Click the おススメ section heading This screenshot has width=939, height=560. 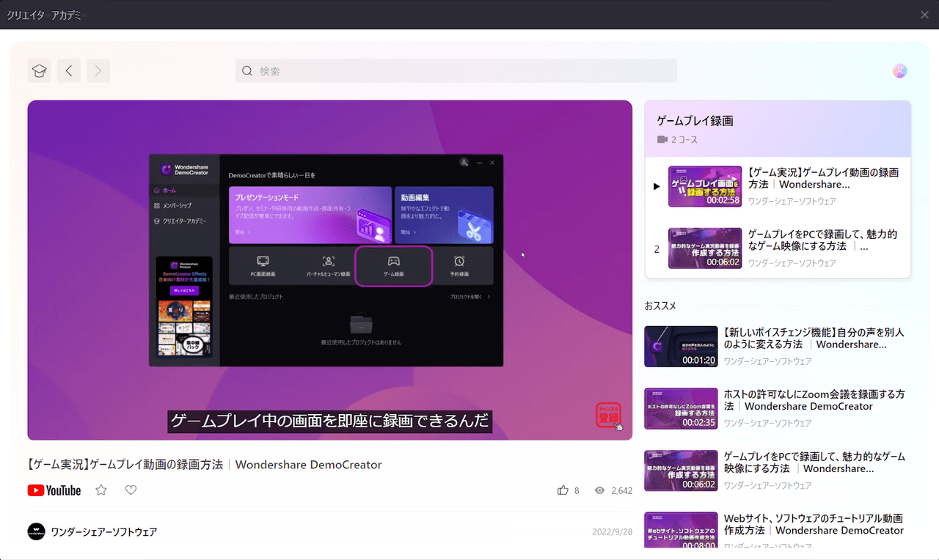(660, 306)
